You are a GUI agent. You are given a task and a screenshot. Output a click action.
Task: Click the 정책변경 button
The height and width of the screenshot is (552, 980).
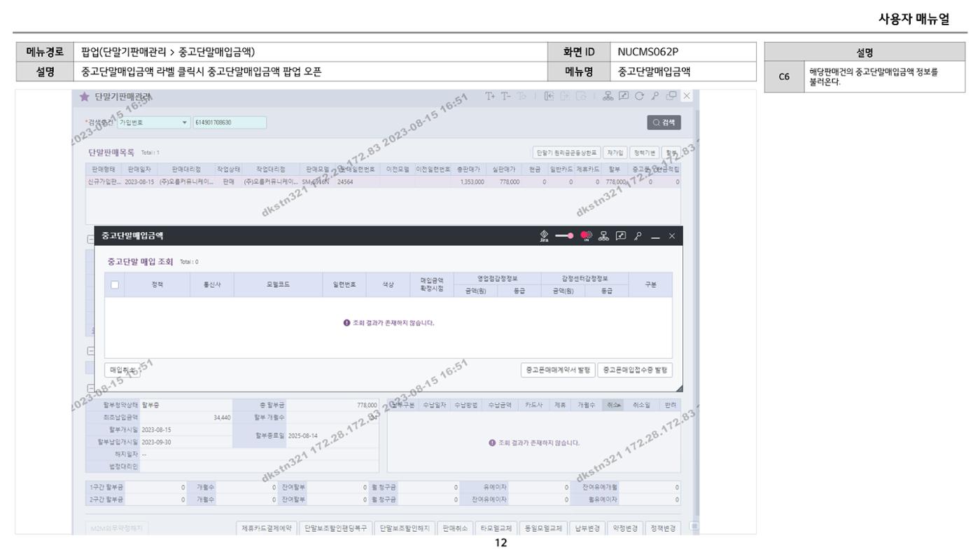[661, 527]
